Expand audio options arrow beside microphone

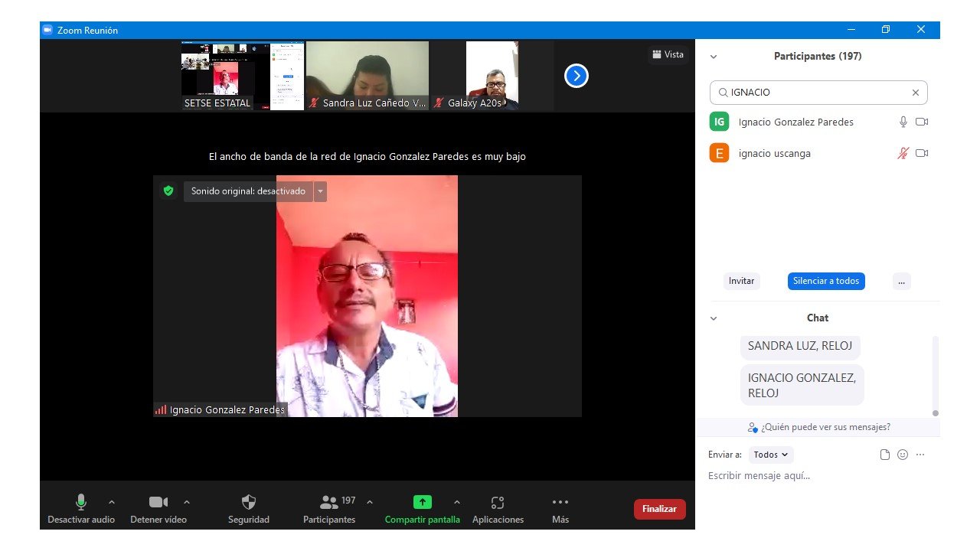click(112, 503)
